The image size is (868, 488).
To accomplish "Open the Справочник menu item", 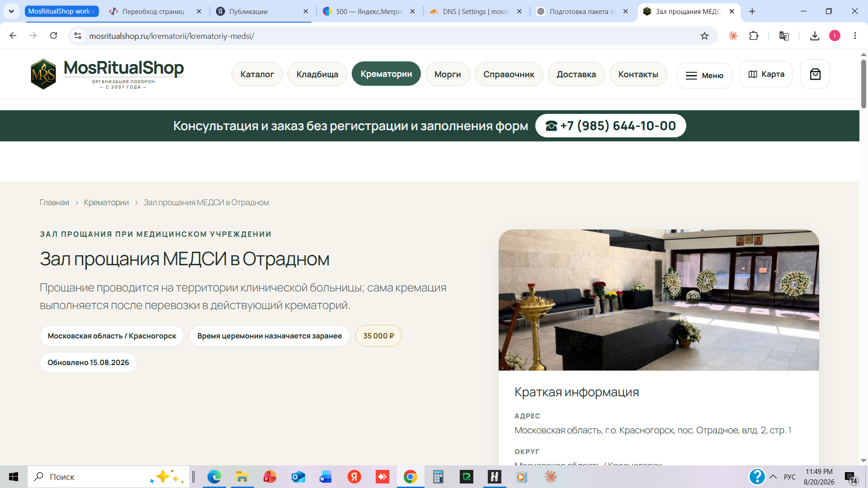I will (509, 74).
